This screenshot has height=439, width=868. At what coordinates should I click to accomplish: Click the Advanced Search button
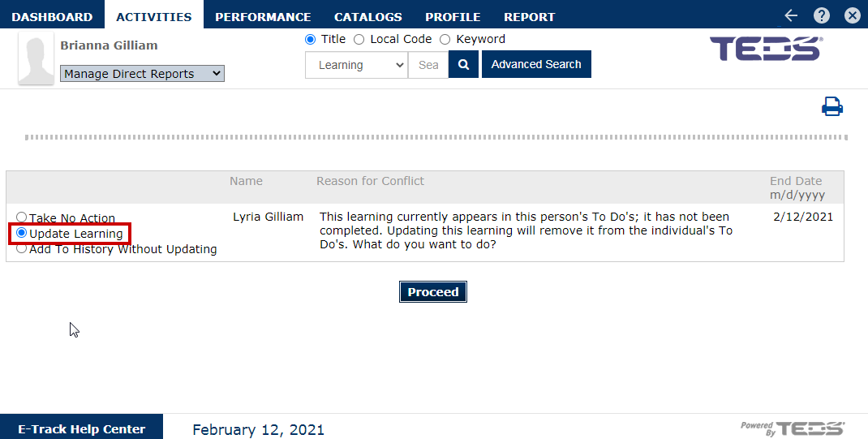(536, 65)
